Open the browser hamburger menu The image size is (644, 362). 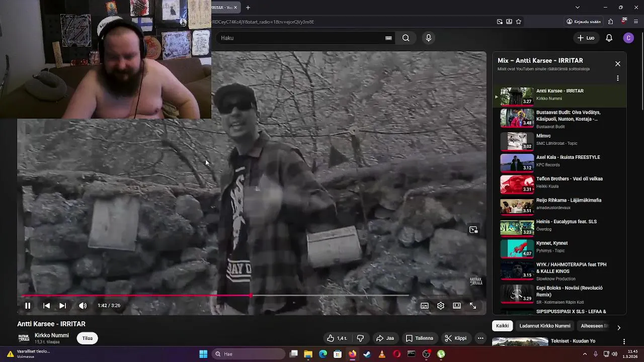(x=636, y=22)
